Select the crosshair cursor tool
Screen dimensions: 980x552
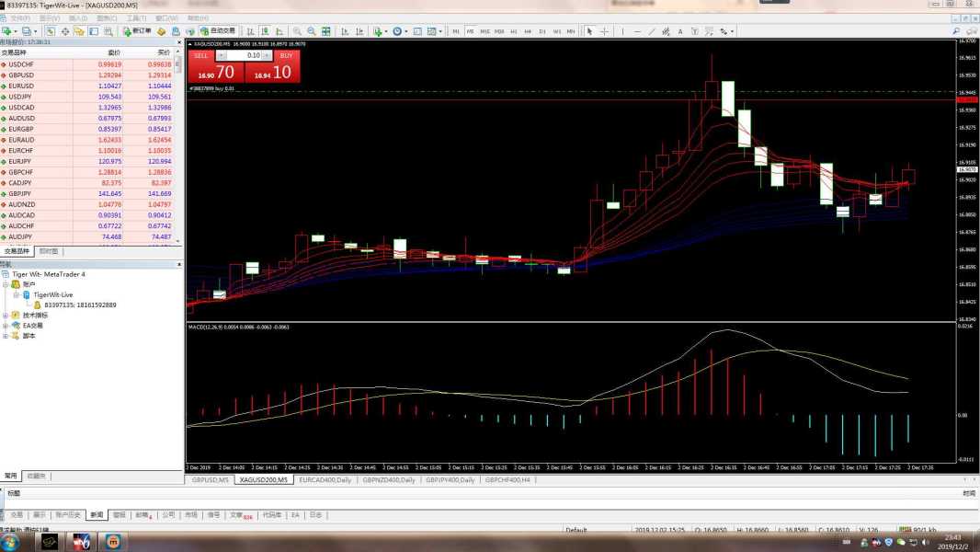604,31
